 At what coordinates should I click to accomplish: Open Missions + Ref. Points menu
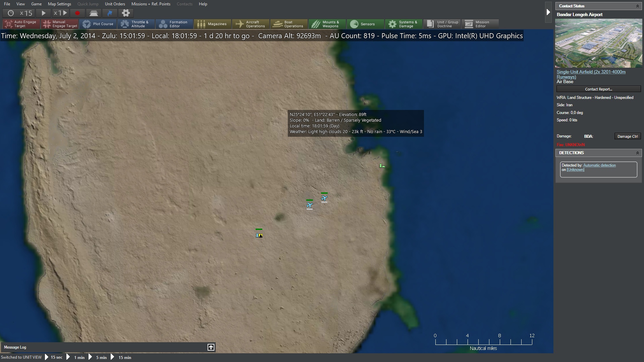(151, 4)
